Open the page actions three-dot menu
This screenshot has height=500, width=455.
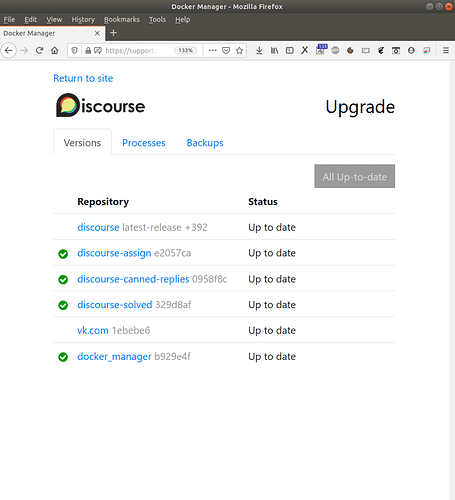coord(212,51)
